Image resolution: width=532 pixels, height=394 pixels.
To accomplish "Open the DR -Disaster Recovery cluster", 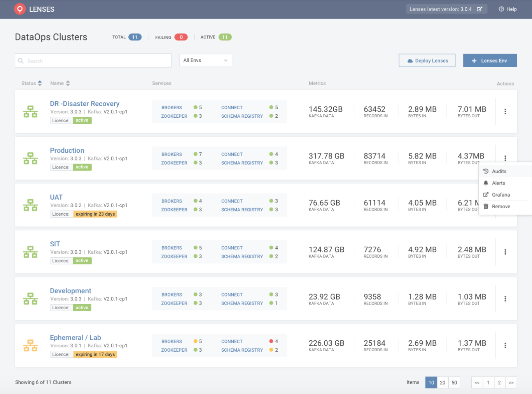I will click(x=84, y=104).
